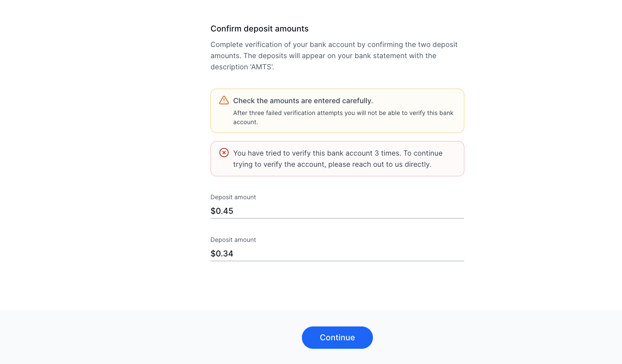Click the AMTS description paragraph

point(334,56)
